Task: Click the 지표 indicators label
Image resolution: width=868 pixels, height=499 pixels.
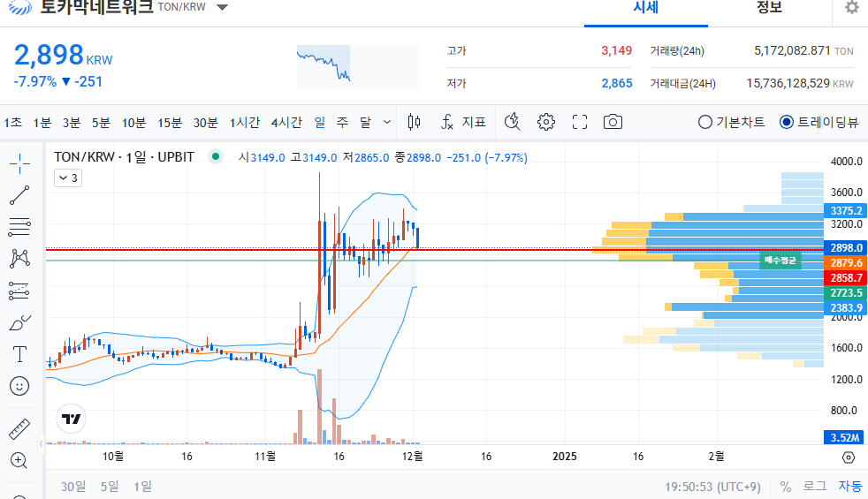Action: 474,122
